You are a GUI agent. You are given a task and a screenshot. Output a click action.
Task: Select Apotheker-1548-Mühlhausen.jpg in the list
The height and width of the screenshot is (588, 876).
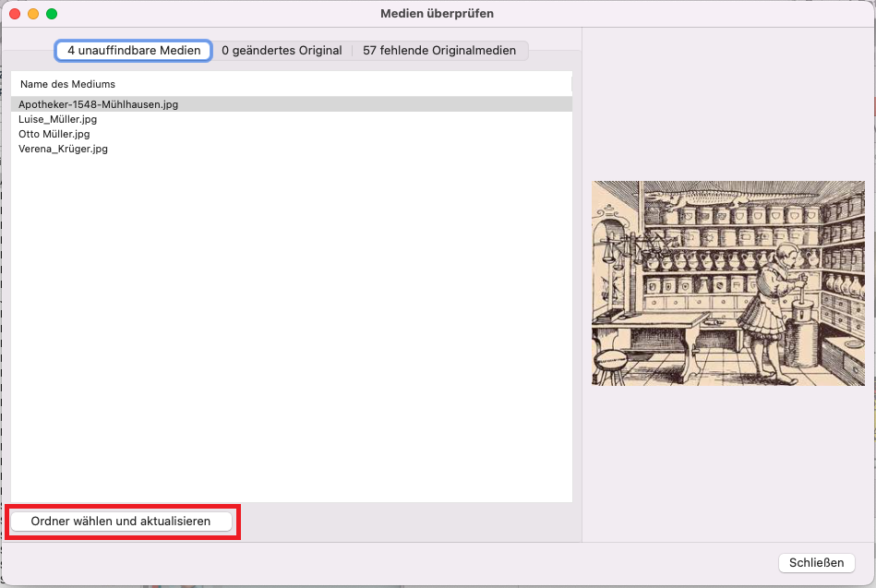tap(98, 104)
